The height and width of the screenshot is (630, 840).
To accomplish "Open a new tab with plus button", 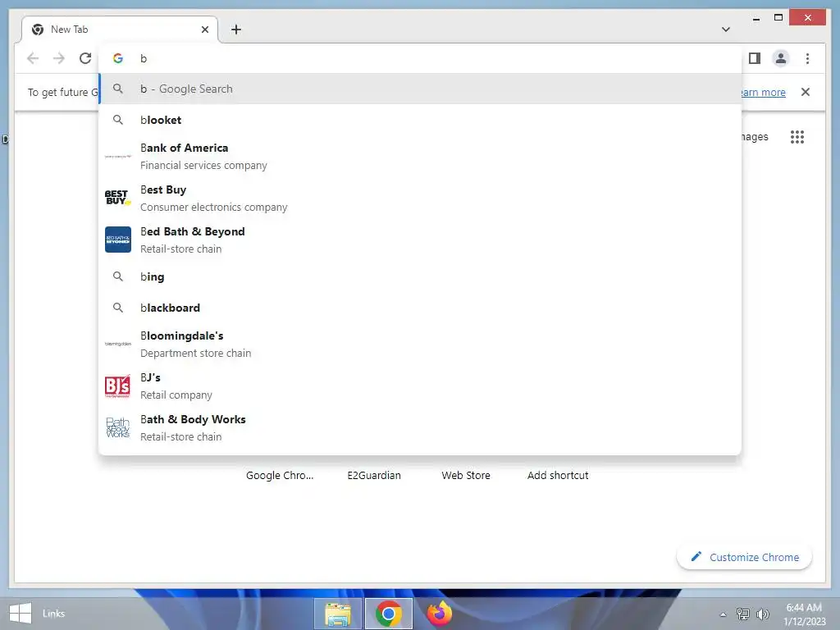I will coord(236,30).
